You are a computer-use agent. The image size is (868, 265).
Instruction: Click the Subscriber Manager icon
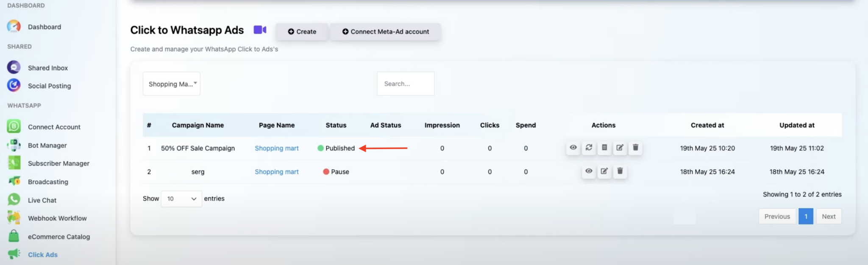[14, 163]
